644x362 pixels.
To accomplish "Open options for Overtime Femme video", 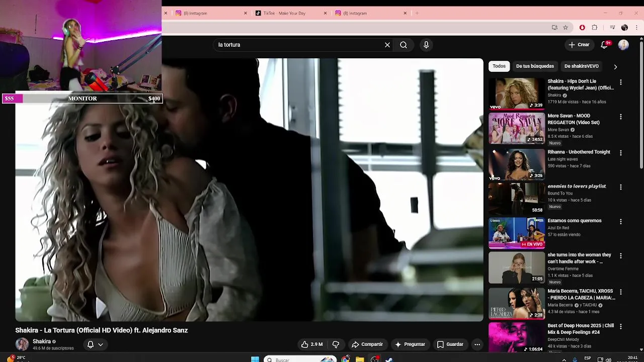I will click(x=620, y=256).
